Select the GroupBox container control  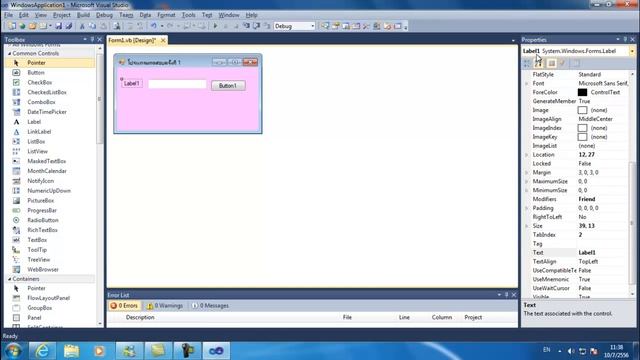pyautogui.click(x=40, y=308)
